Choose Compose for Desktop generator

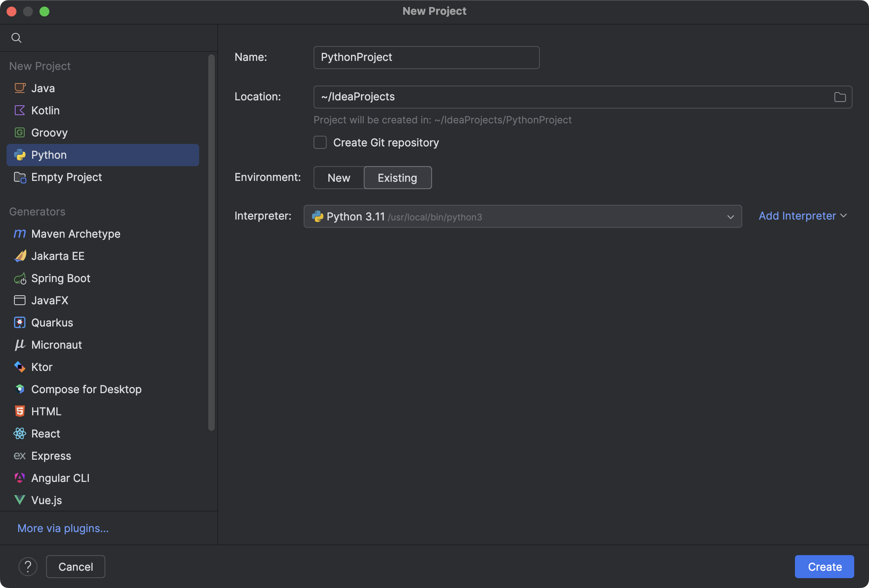[x=86, y=389]
